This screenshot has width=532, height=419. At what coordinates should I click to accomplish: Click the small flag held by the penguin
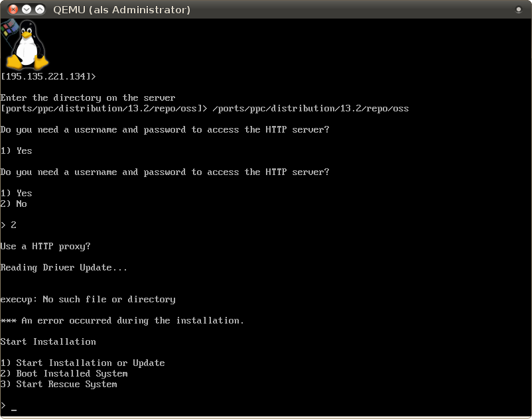point(9,29)
